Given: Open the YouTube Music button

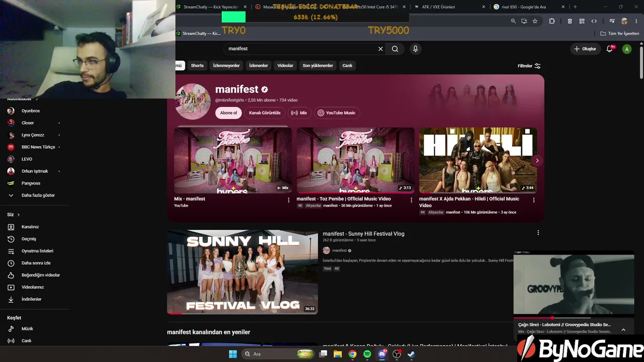Looking at the screenshot, I should (337, 113).
